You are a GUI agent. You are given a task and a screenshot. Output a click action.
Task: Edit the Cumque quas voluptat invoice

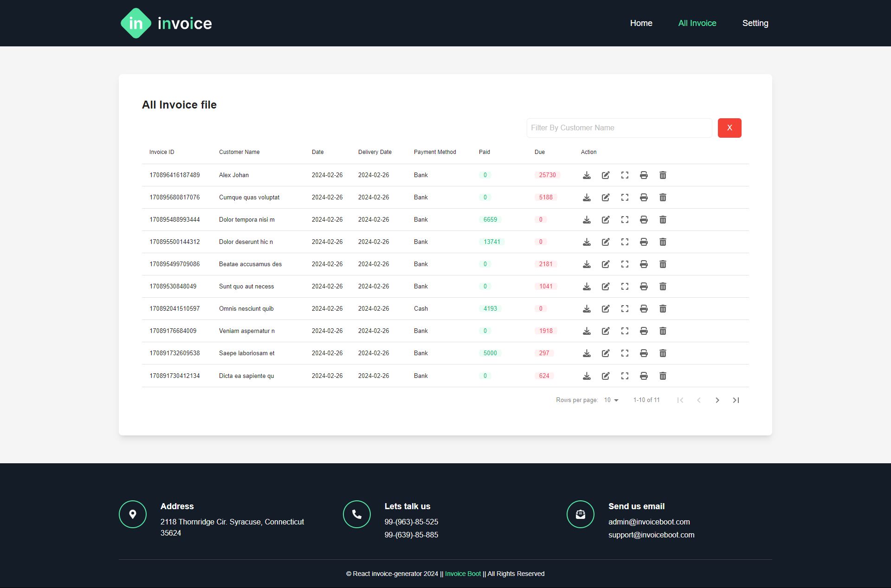pos(606,198)
